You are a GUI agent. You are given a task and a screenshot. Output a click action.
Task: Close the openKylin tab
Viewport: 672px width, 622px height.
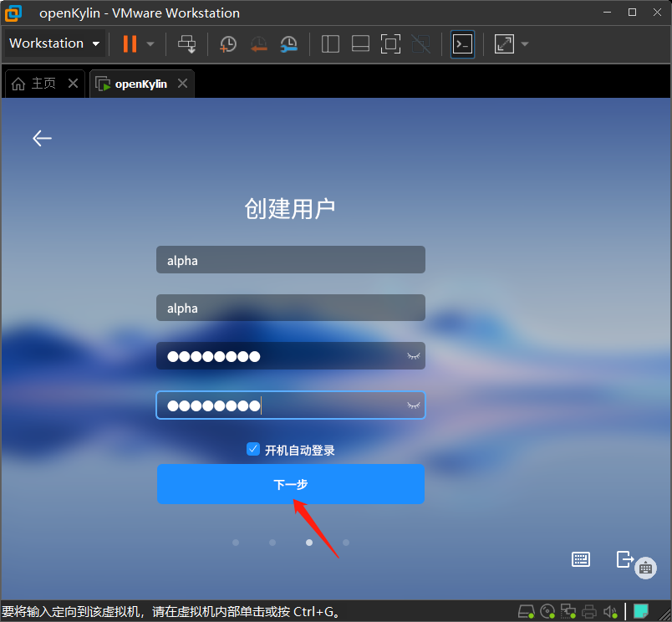click(182, 83)
